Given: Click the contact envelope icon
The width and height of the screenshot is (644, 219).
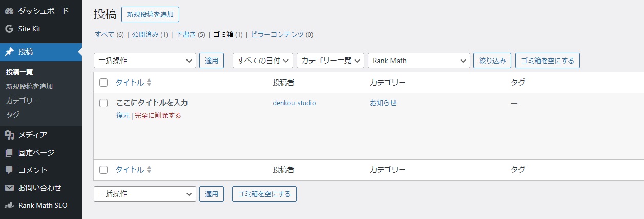Looking at the screenshot, I should [9, 188].
